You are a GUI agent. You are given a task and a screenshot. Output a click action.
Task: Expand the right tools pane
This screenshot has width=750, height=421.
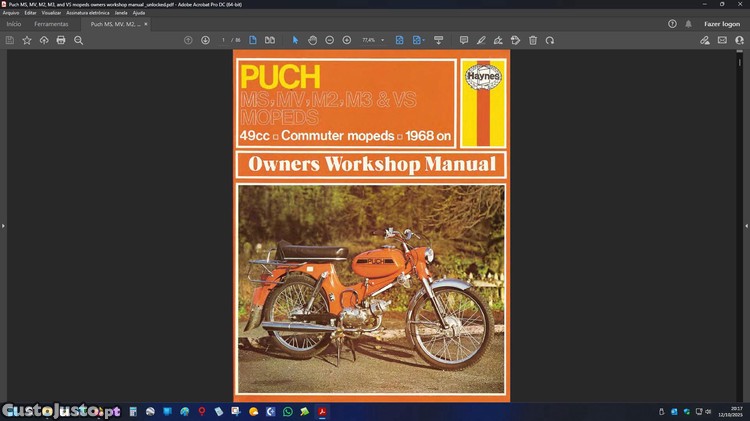[x=746, y=226]
